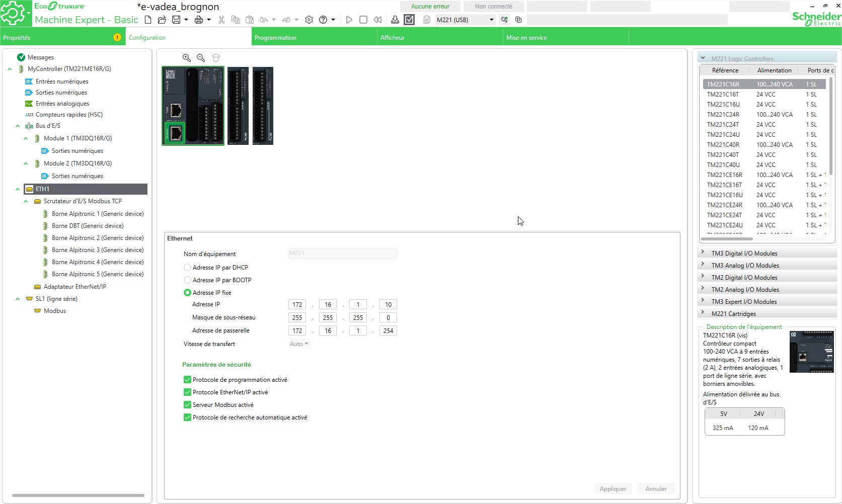Screen dimensions: 842x504
Task: Click the print icon
Action: pyautogui.click(x=199, y=20)
